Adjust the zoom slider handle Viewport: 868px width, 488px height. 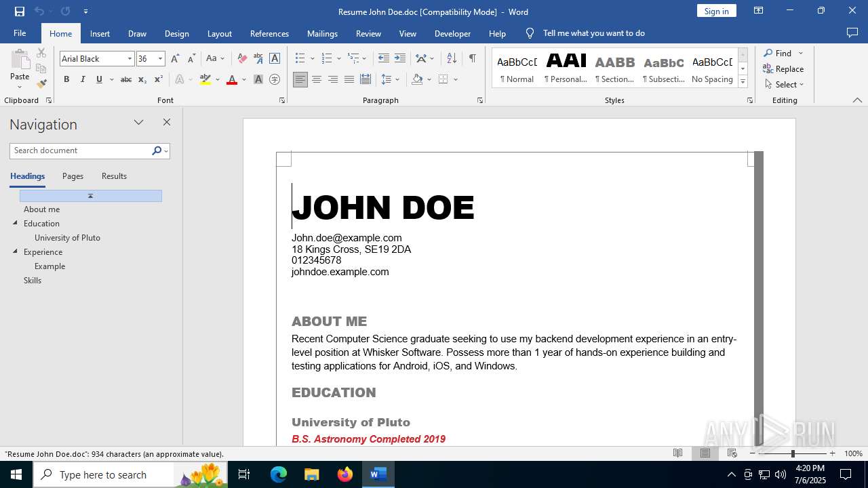click(792, 453)
